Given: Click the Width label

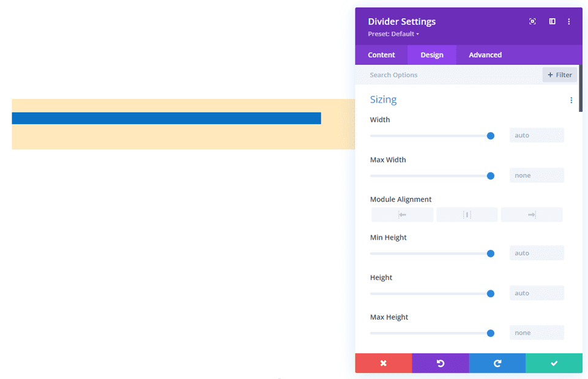Looking at the screenshot, I should (380, 120).
